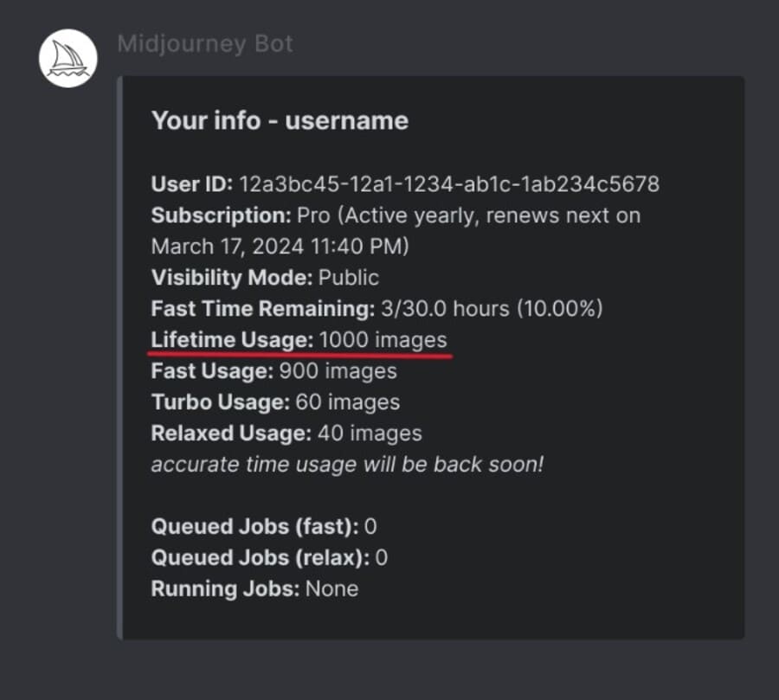Open the Midjourney Bot username link
Screen dimensions: 779x700
click(x=205, y=44)
